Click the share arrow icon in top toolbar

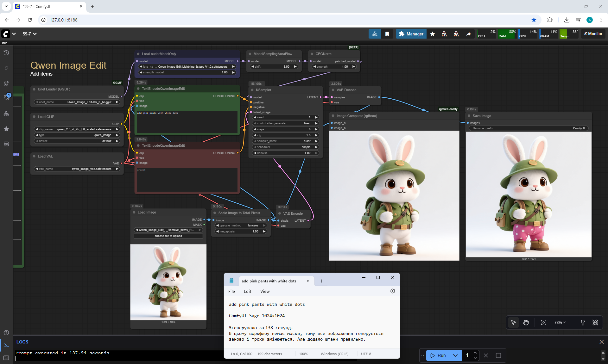(x=468, y=34)
